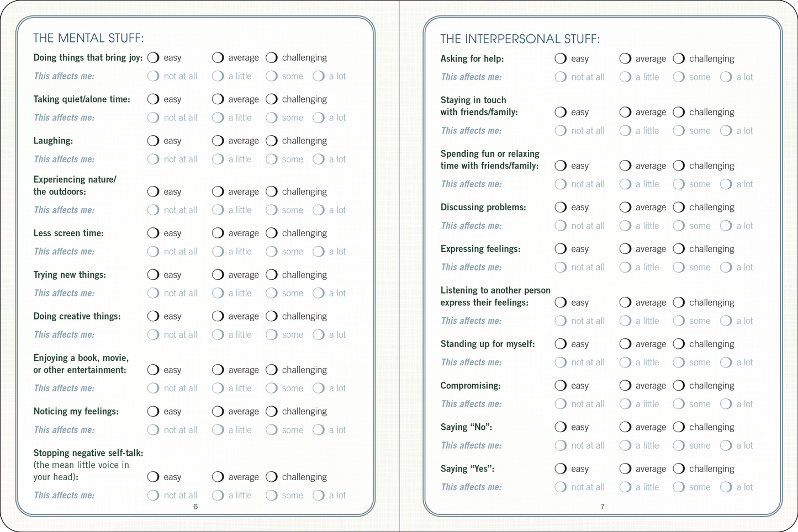
Task: Click 'The Mental Stuff' heading
Action: [88, 38]
